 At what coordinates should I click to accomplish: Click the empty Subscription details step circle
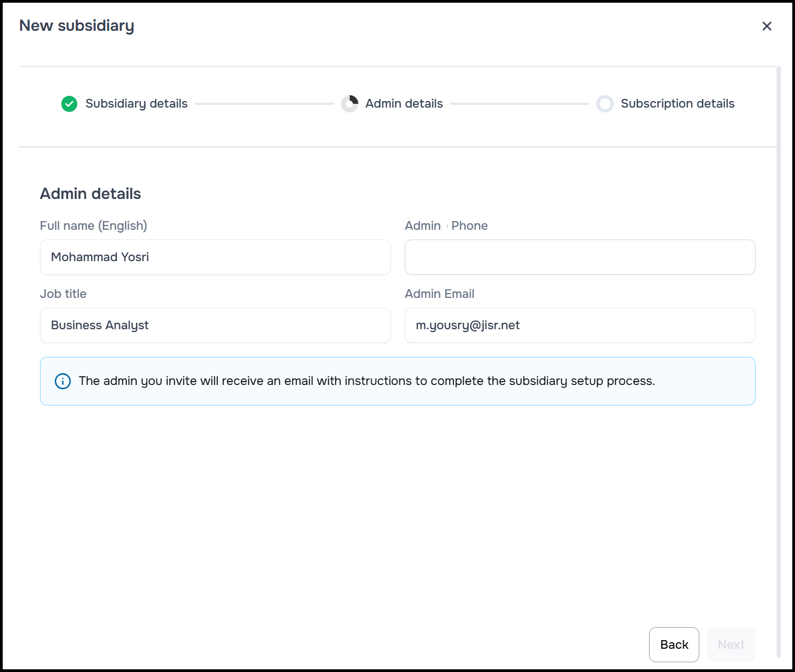(605, 104)
